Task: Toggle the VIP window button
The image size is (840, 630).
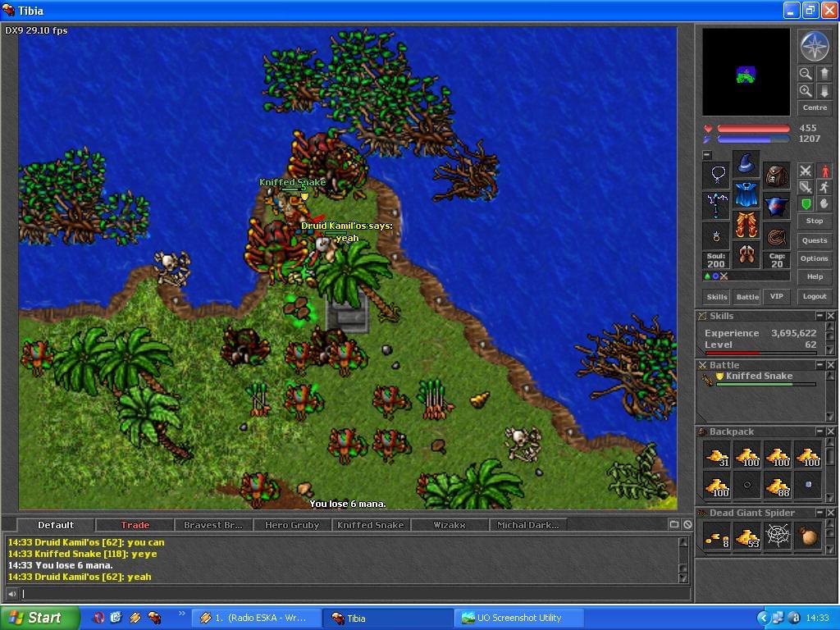Action: (776, 296)
